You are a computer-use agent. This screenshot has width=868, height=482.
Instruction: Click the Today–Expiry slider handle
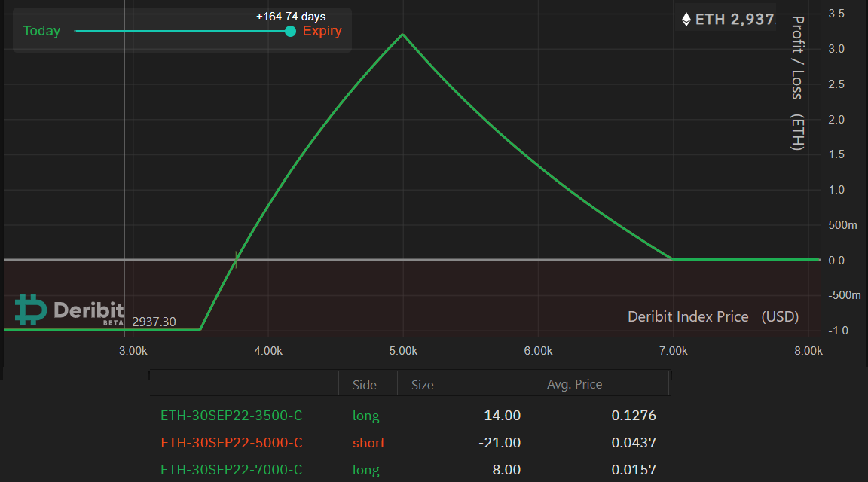[291, 31]
